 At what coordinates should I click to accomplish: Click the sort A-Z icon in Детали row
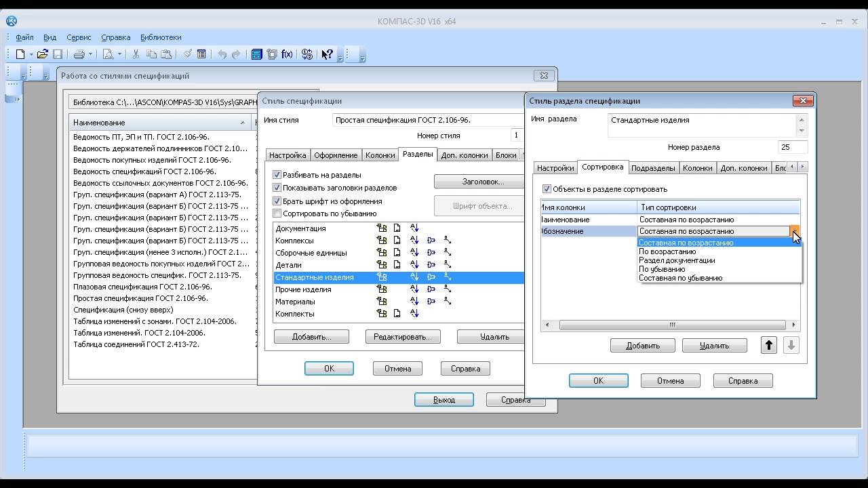click(x=414, y=265)
